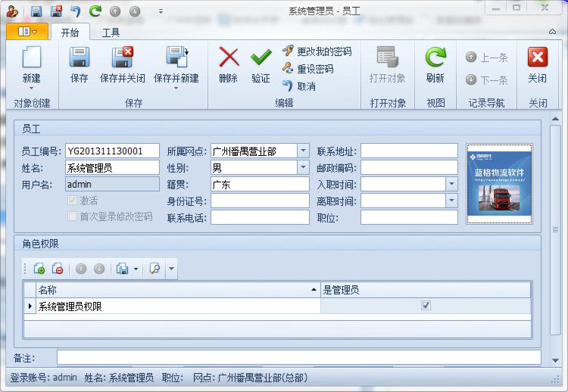Toggle the 激活 (Active) checkbox
Viewport: 568px width, 392px height.
coord(73,201)
